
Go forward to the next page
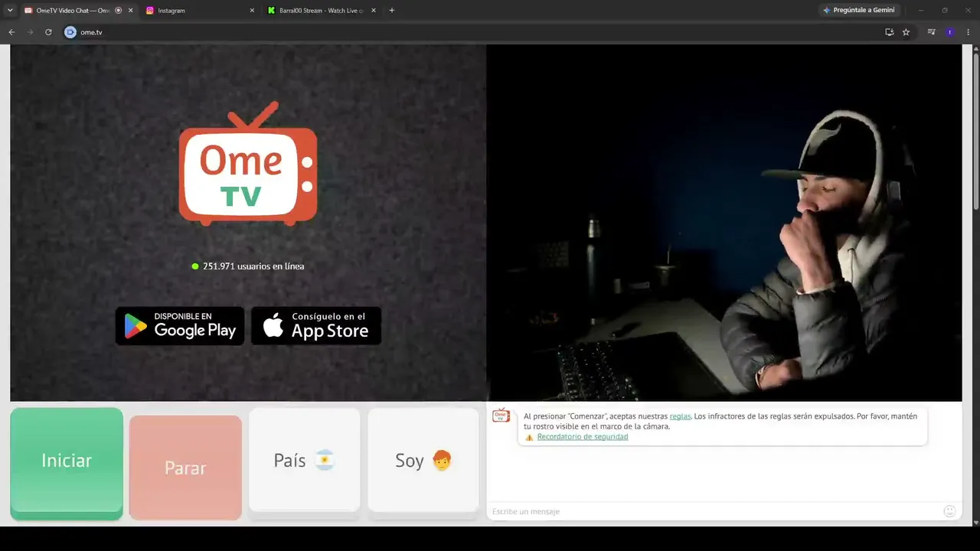(x=30, y=32)
